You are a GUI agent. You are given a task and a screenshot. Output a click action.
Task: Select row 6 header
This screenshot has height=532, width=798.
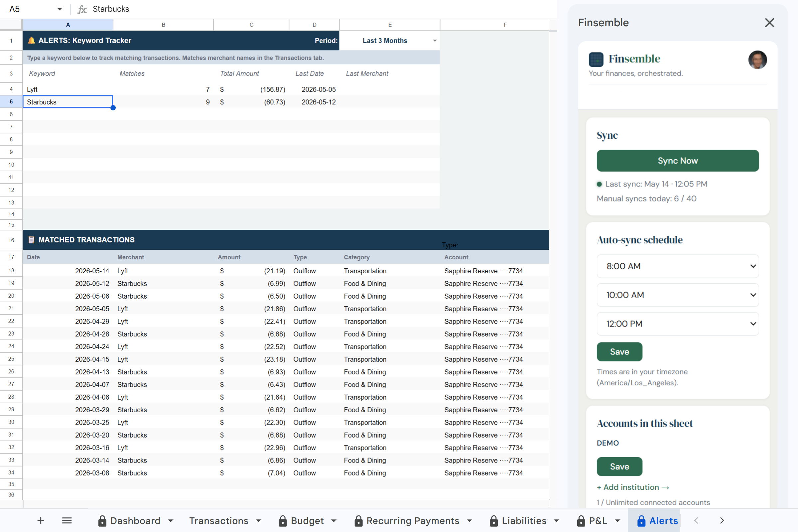[x=11, y=114]
